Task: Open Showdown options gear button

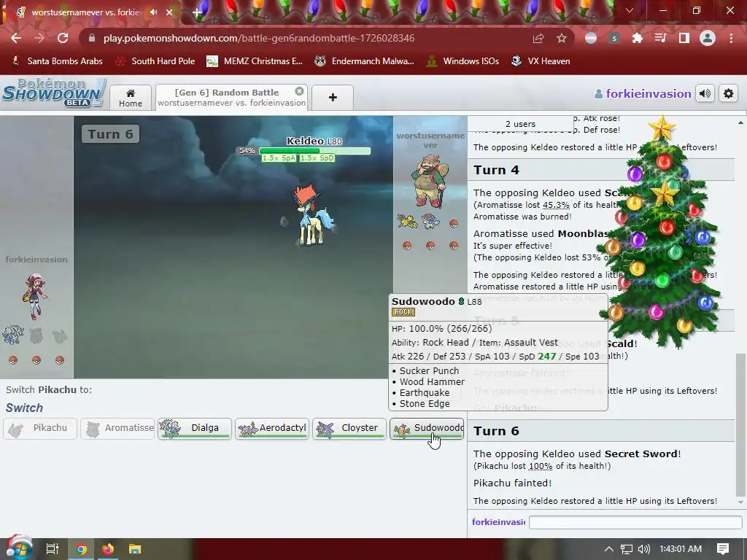Action: pos(729,94)
